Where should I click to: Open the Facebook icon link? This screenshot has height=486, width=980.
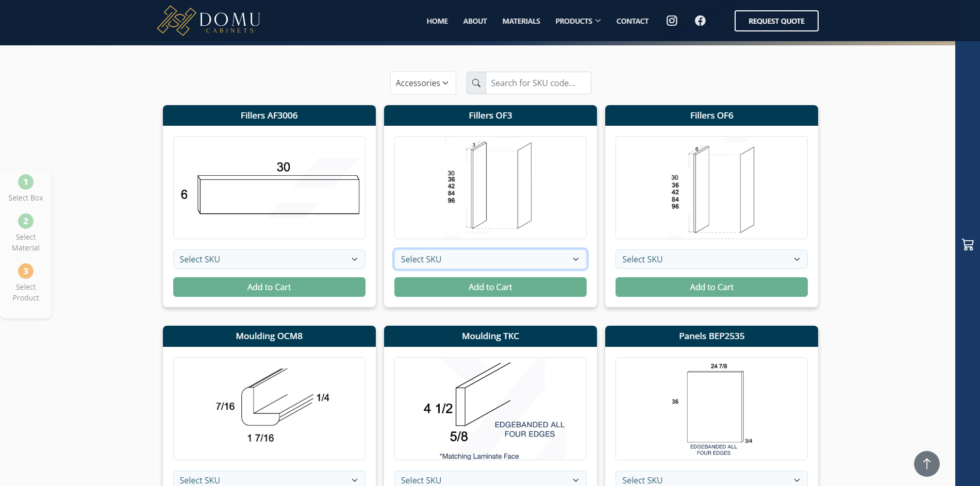coord(700,21)
